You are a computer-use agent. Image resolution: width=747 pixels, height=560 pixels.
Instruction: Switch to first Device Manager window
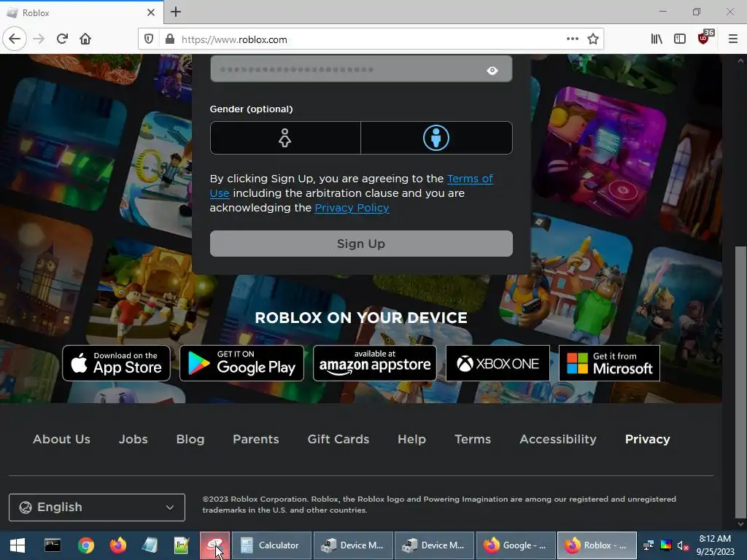tap(353, 545)
